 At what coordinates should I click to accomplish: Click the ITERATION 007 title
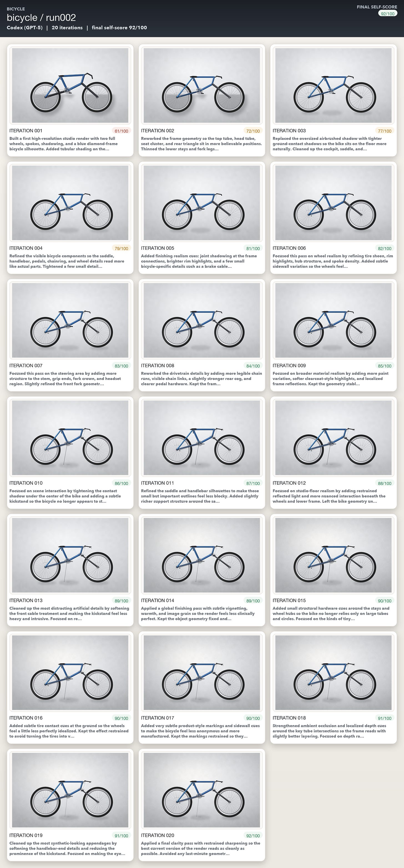point(26,366)
